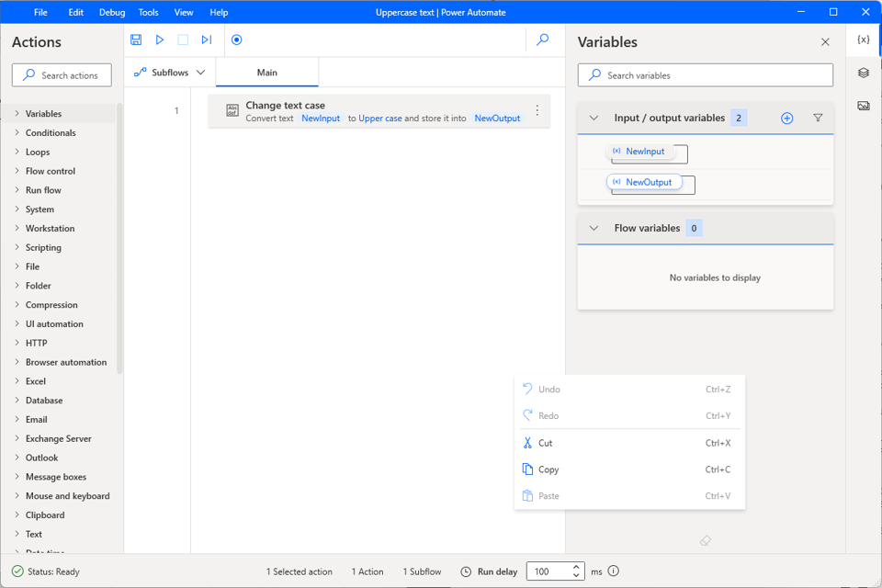
Task: Open Subflows dropdown
Action: point(170,73)
